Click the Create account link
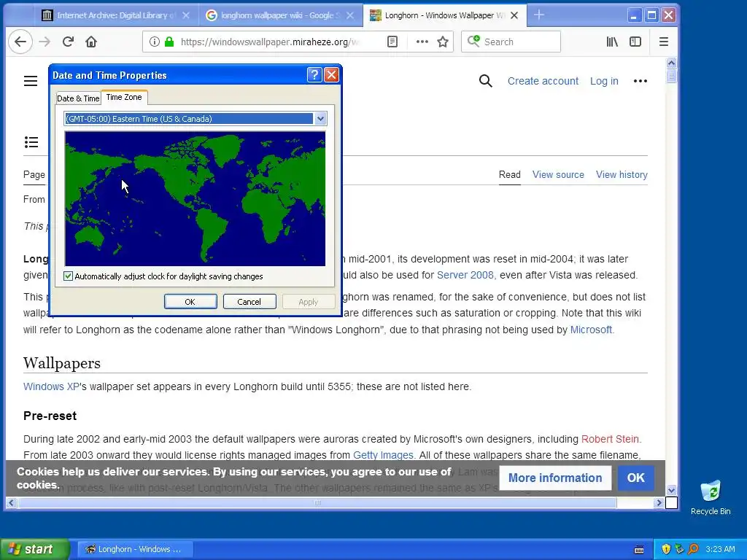747x560 pixels. (543, 81)
